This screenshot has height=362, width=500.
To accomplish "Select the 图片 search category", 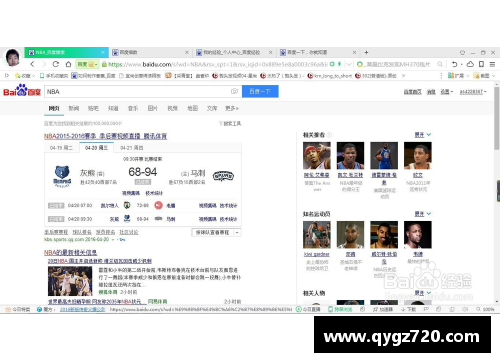I will tap(152, 108).
